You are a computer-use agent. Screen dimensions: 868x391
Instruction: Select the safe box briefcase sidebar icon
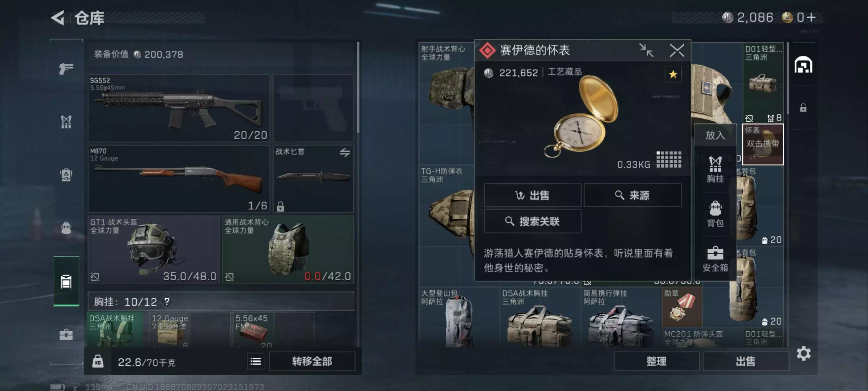tap(66, 334)
